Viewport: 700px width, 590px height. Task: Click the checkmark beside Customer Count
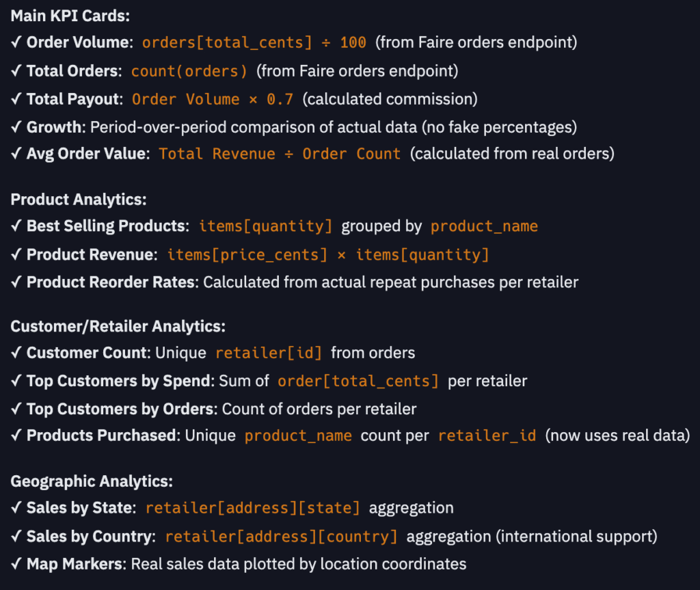pos(16,353)
